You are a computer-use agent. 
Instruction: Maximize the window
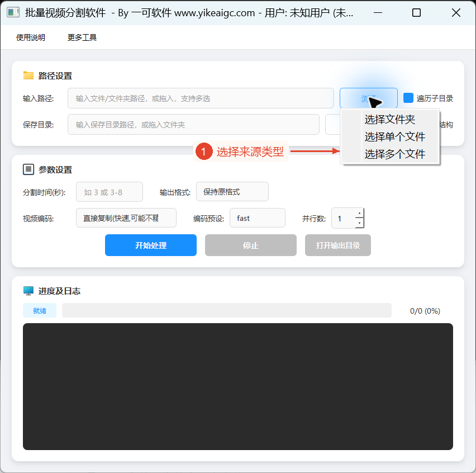tap(417, 13)
